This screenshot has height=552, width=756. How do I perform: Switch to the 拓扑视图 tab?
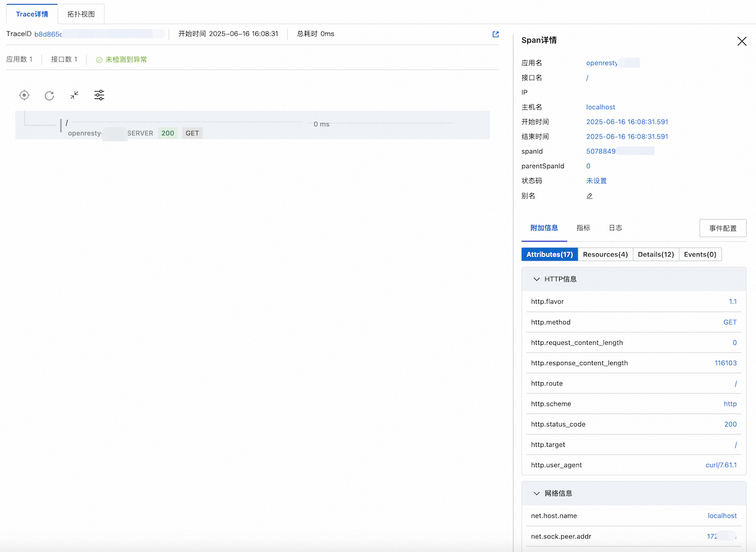coord(81,14)
